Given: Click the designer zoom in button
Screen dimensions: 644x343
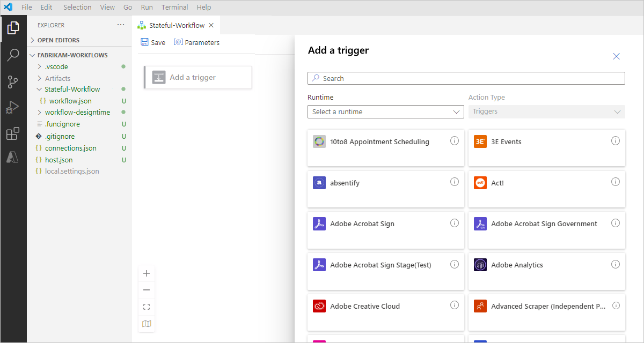Looking at the screenshot, I should click(147, 273).
